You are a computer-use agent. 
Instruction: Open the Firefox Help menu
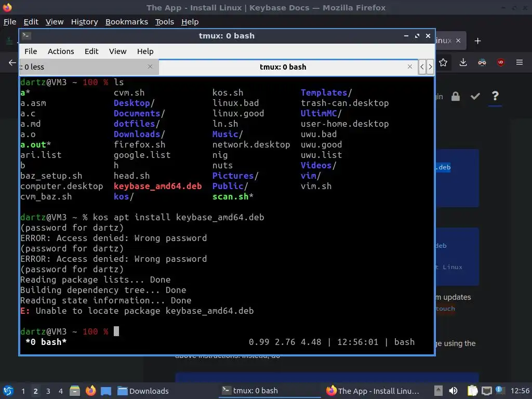(190, 22)
